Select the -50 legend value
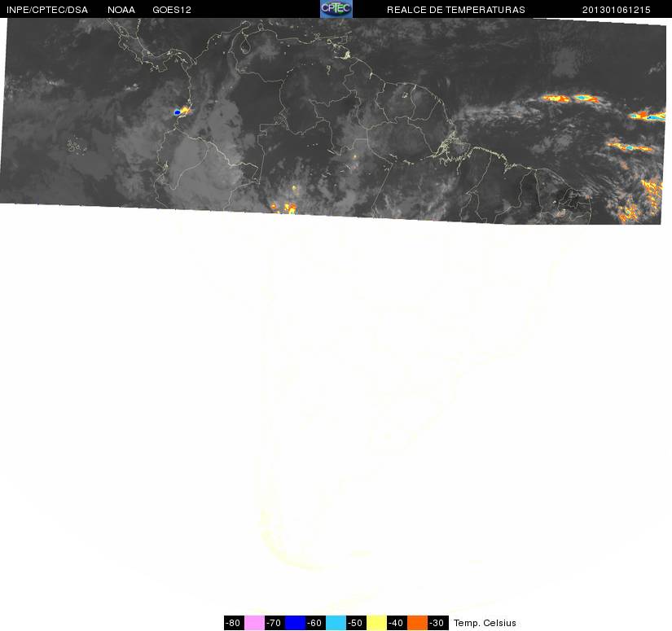672x631 pixels. tap(356, 623)
